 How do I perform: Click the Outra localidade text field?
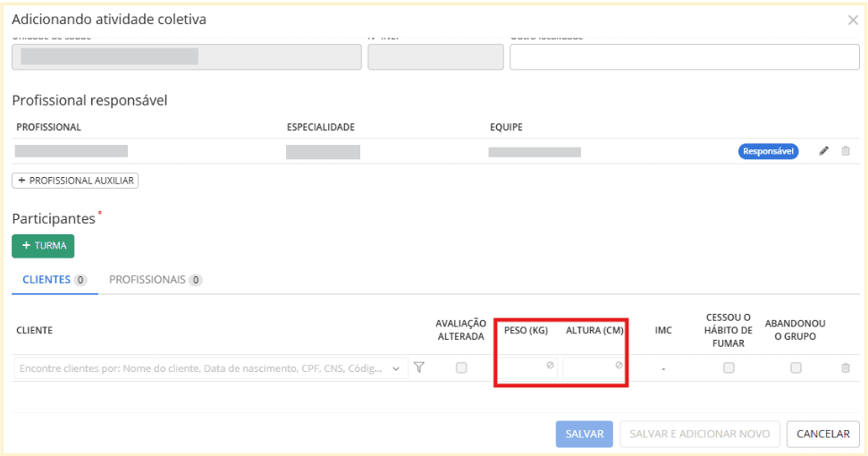[684, 56]
